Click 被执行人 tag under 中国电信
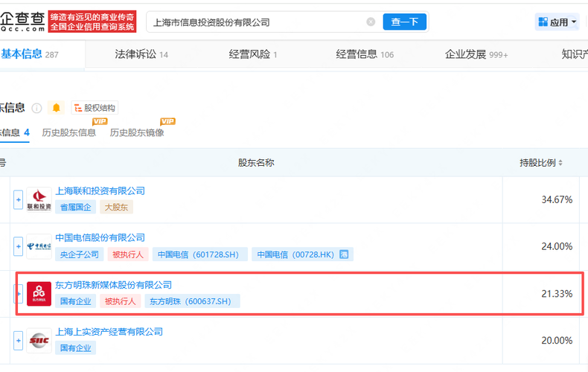This screenshot has width=588, height=372. pyautogui.click(x=128, y=254)
